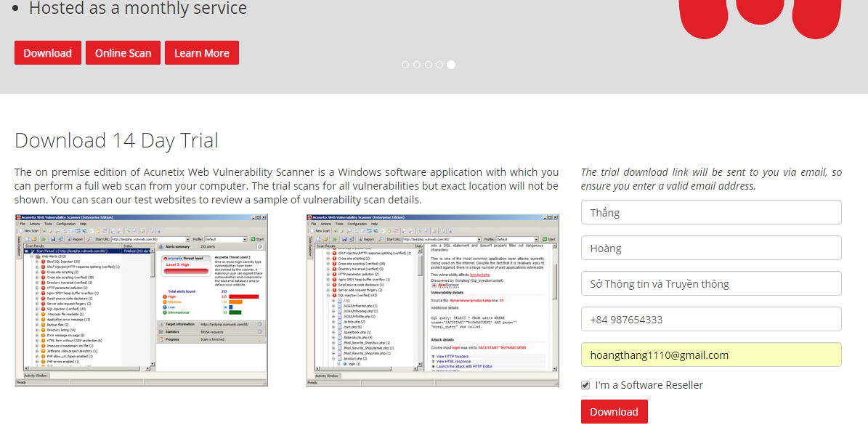Image resolution: width=868 pixels, height=441 pixels.
Task: Click into the phone field +84 987654333
Action: 711,319
